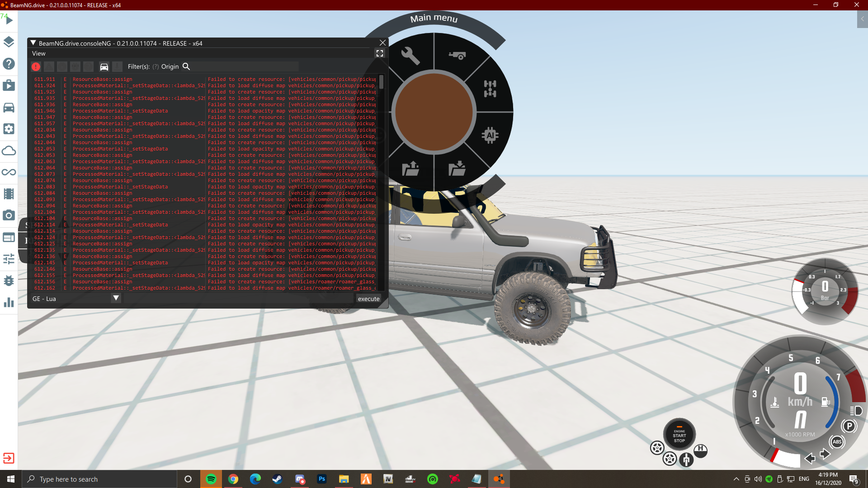Select the tow trailer slice in radial menu
868x488 pixels.
(x=457, y=55)
